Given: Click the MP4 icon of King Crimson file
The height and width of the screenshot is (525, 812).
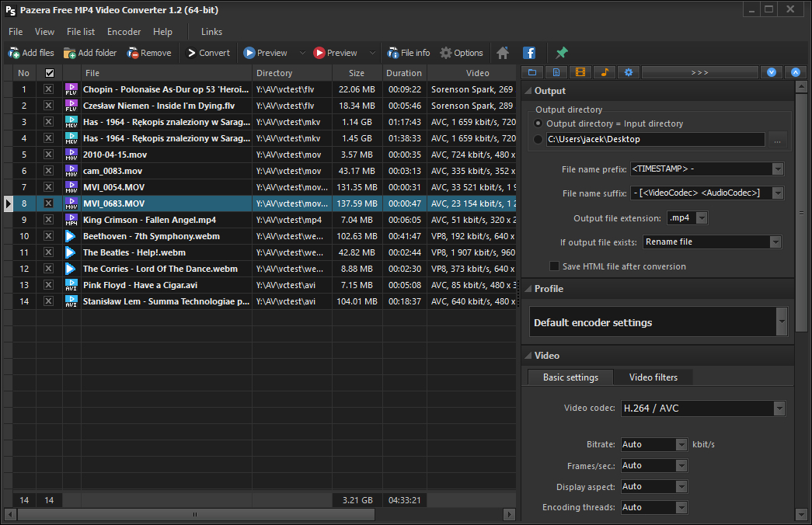Looking at the screenshot, I should point(71,220).
